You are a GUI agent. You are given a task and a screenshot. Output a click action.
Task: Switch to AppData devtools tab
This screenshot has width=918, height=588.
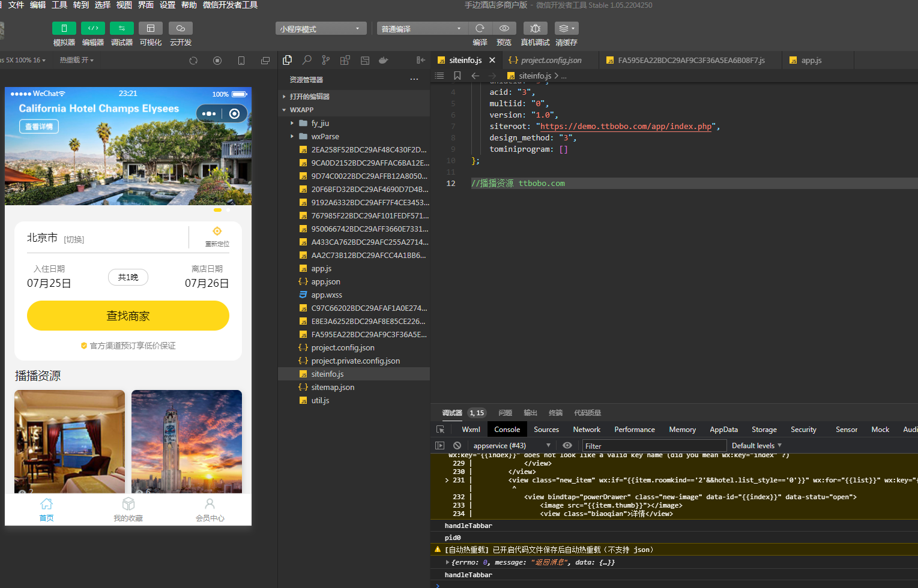(723, 429)
